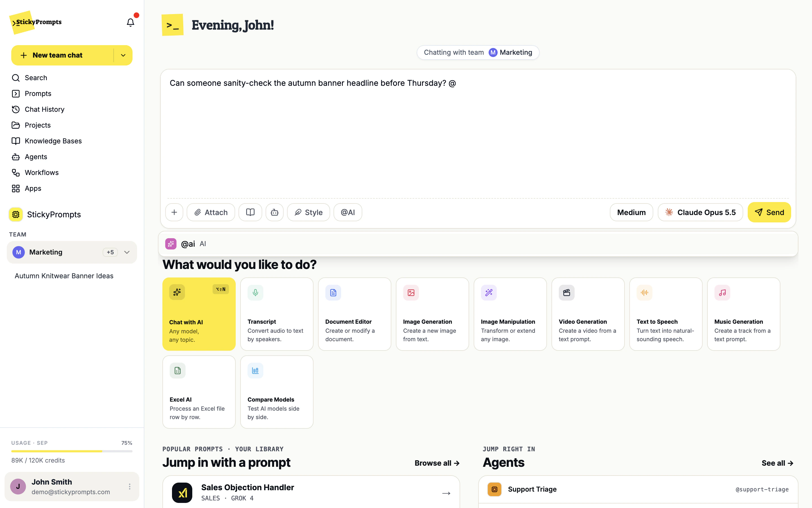
Task: Click the Send button
Action: pos(769,212)
